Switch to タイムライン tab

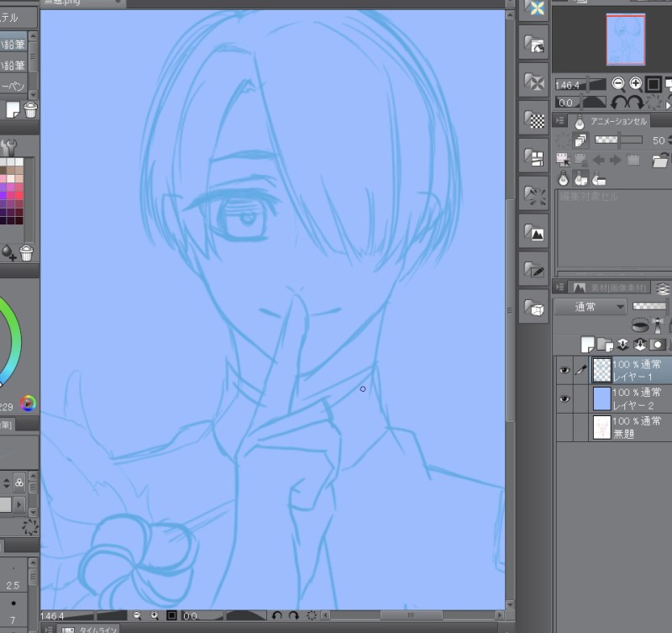tap(90, 629)
